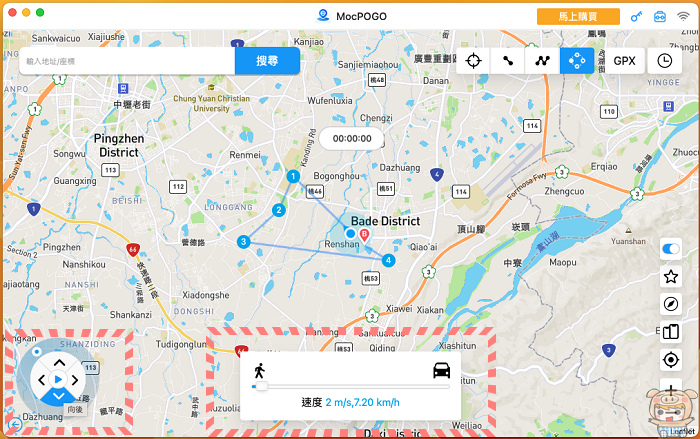The width and height of the screenshot is (700, 439).
Task: Recenter to current location target icon
Action: [x=671, y=360]
